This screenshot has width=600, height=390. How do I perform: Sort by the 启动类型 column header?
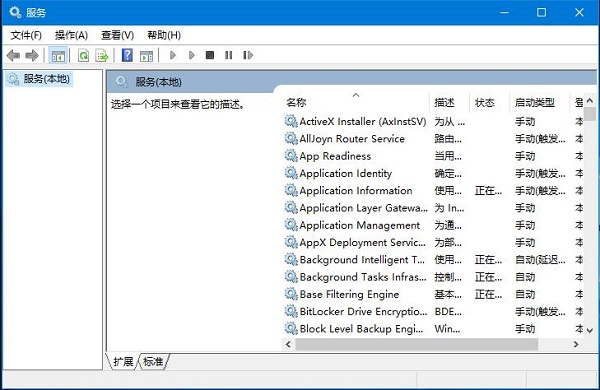(540, 103)
